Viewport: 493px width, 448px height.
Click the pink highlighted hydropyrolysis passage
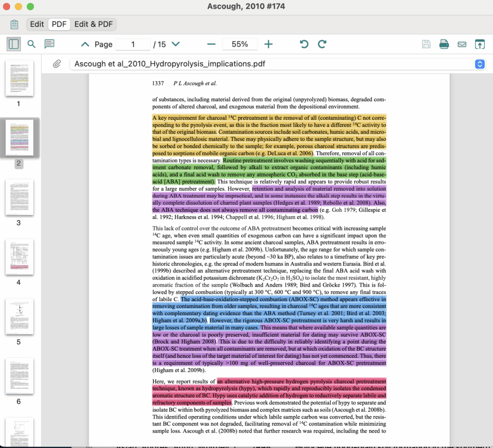pos(269,392)
